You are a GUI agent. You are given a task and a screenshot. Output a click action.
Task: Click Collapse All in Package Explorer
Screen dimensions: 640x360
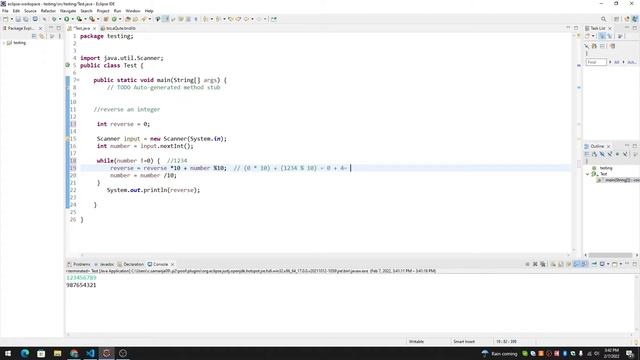click(34, 36)
